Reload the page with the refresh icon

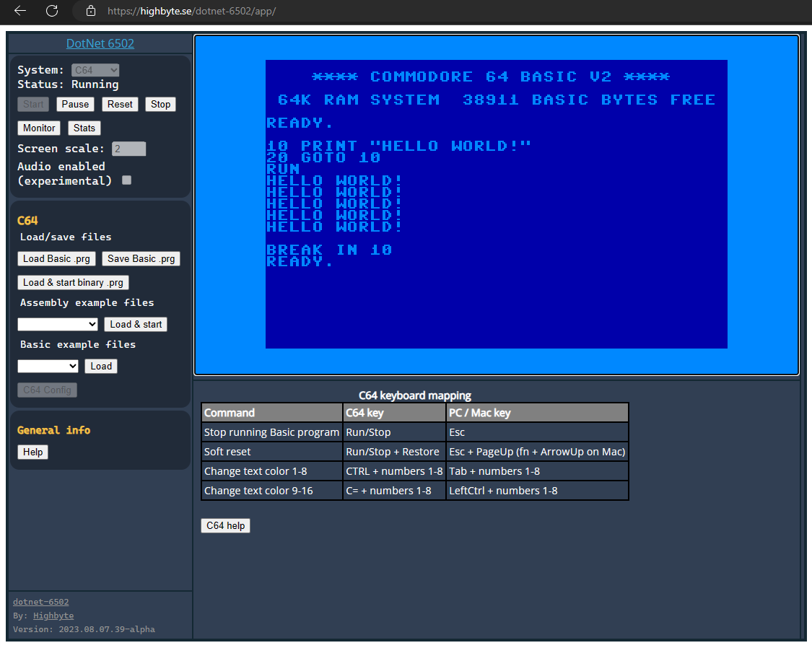[52, 11]
